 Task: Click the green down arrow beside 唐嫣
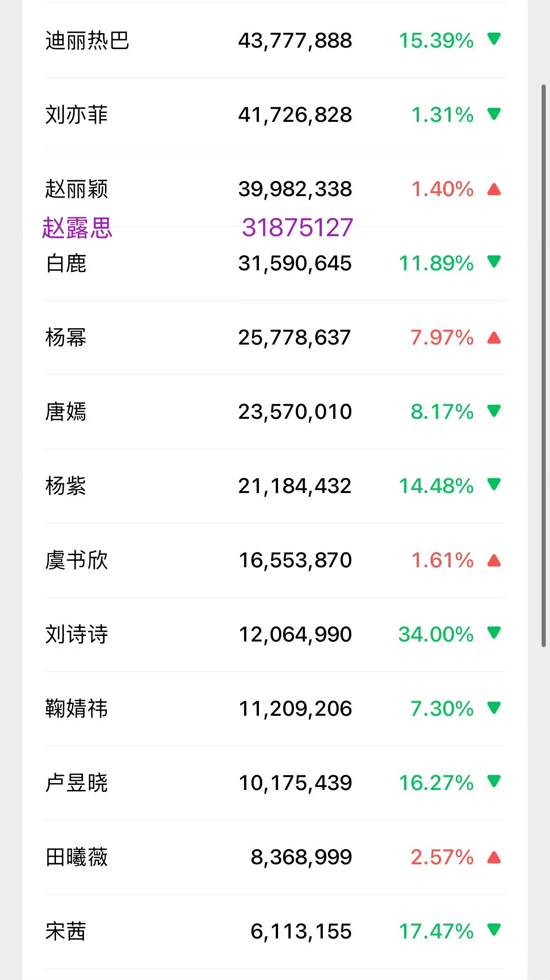click(x=494, y=411)
